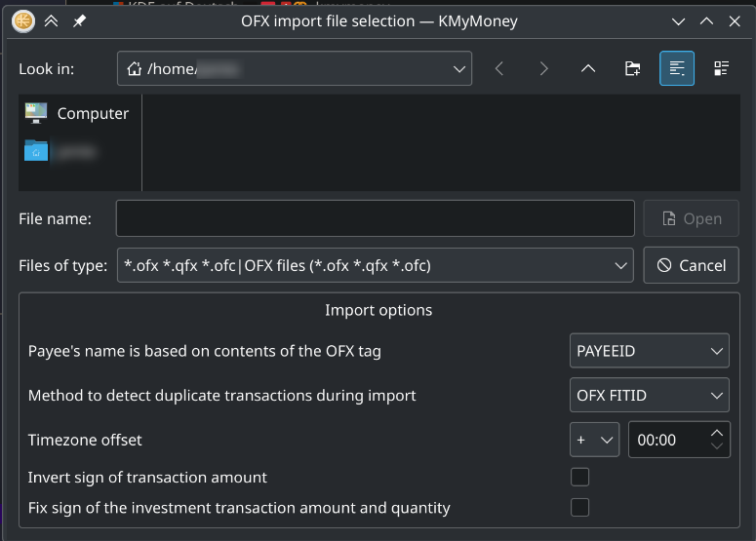Go forward with the right arrow navigation icon
Viewport: 756px width, 541px height.
pyautogui.click(x=544, y=69)
